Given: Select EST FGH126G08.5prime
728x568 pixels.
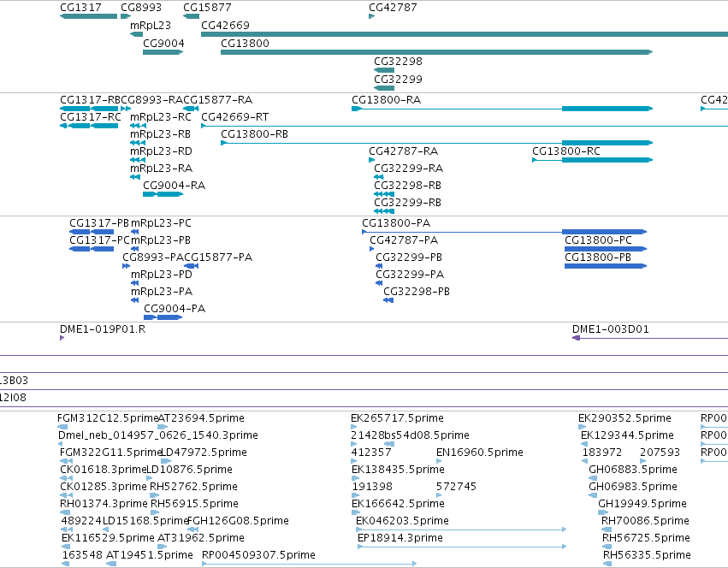Looking at the screenshot, I should [x=238, y=521].
